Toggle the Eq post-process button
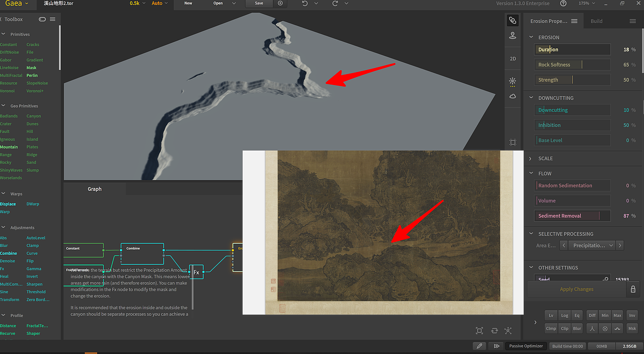Viewport: 644px width, 354px height. click(x=577, y=315)
